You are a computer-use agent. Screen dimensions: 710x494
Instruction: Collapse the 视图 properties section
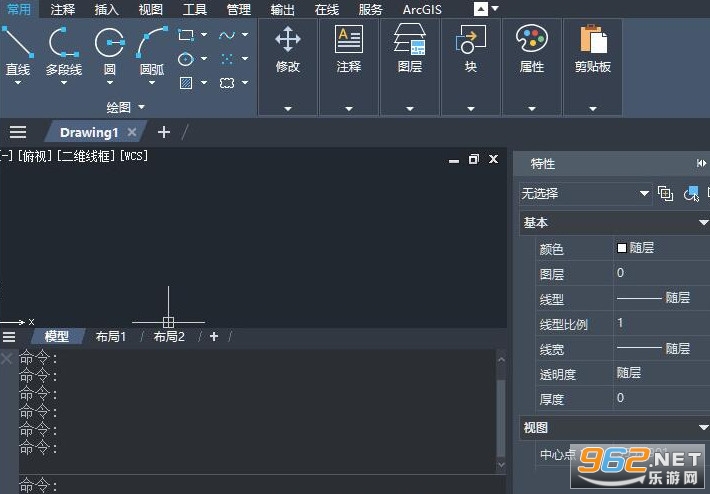(x=703, y=427)
